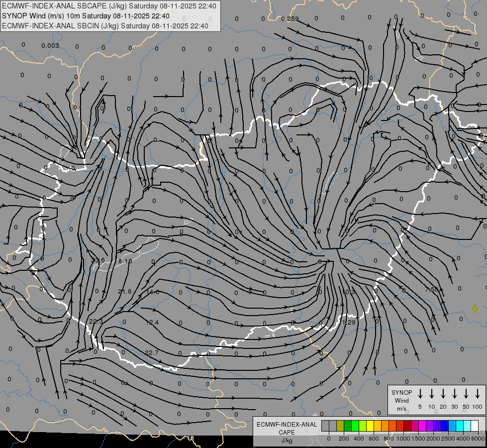Click the CAPE value 23.6 on map

tap(98, 260)
